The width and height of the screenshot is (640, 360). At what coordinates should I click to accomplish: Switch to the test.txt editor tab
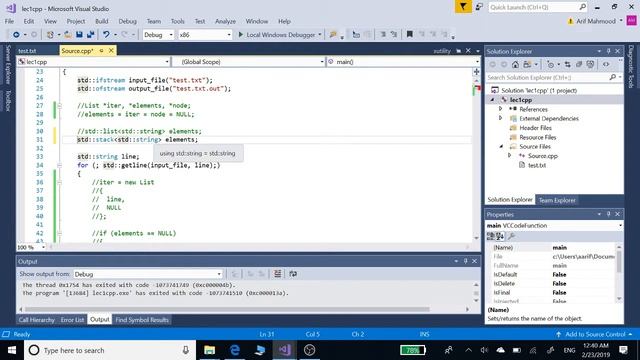[x=27, y=51]
